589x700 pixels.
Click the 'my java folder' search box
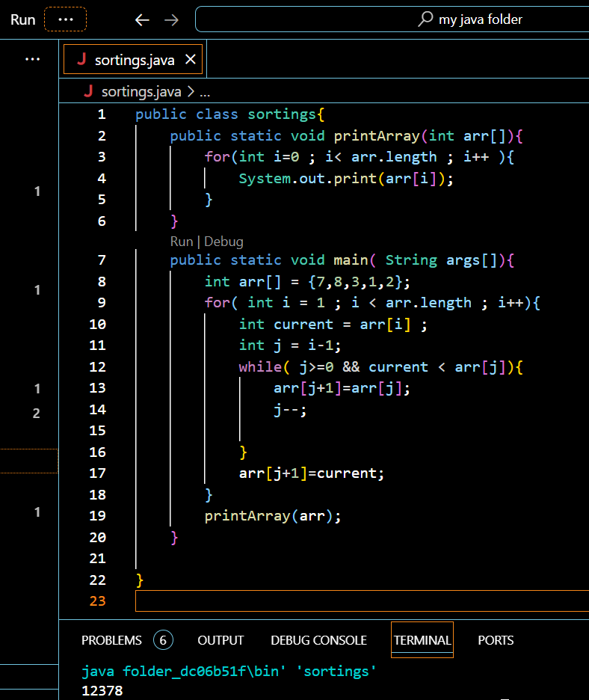coord(392,19)
